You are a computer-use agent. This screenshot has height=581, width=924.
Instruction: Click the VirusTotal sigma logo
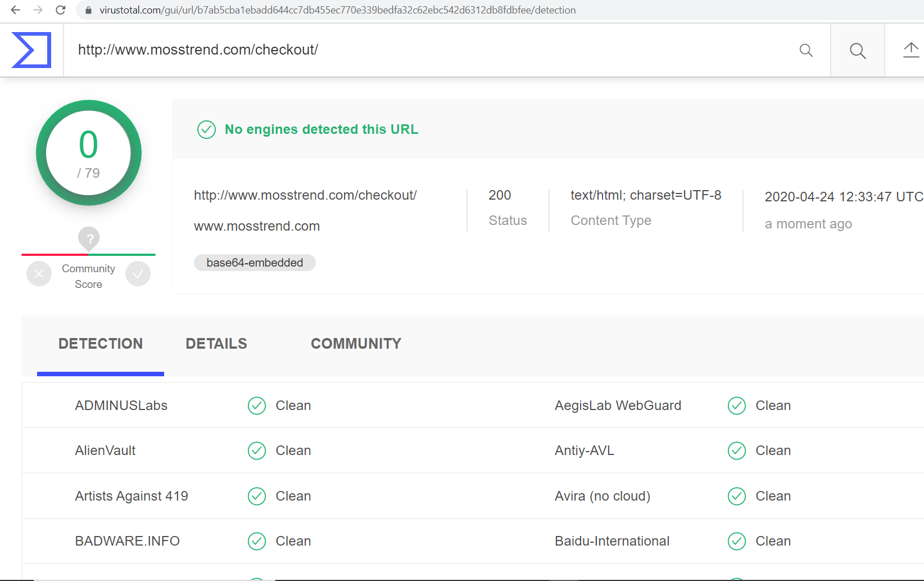click(31, 50)
